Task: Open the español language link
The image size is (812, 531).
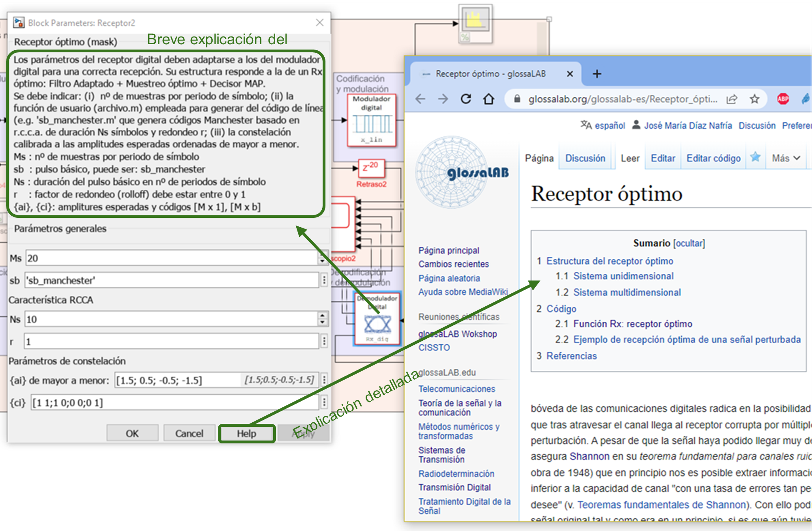Action: coord(610,126)
